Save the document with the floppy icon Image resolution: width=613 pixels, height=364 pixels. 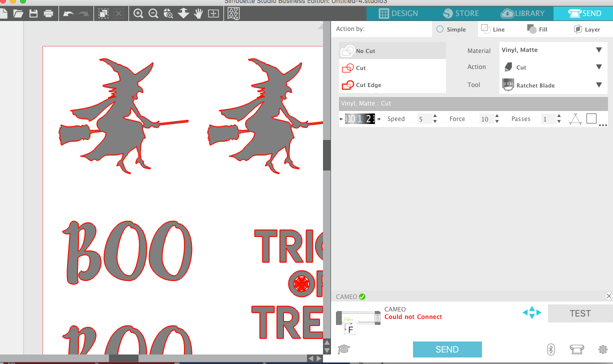33,13
